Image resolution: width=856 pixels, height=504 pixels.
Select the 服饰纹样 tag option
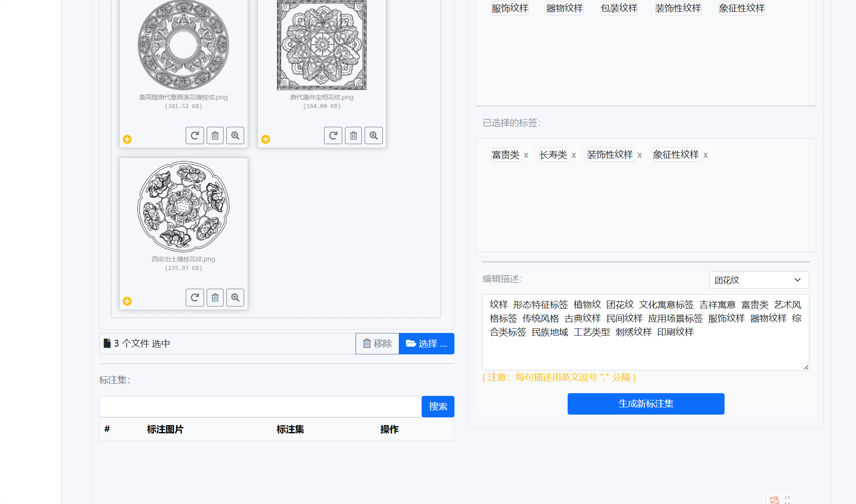coord(510,8)
